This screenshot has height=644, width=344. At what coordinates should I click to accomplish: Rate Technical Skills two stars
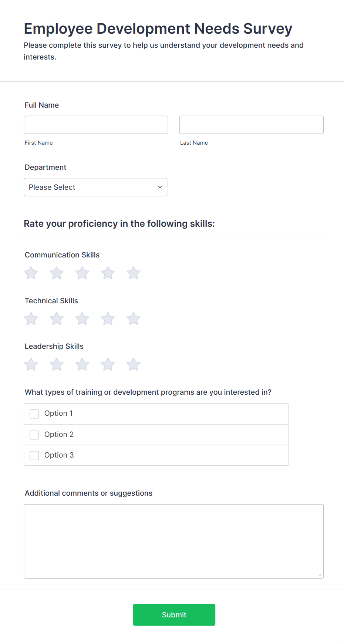pyautogui.click(x=56, y=318)
